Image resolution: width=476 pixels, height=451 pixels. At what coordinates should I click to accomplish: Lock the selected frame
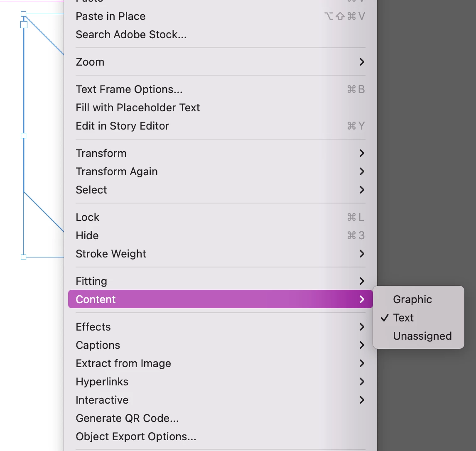click(x=88, y=217)
